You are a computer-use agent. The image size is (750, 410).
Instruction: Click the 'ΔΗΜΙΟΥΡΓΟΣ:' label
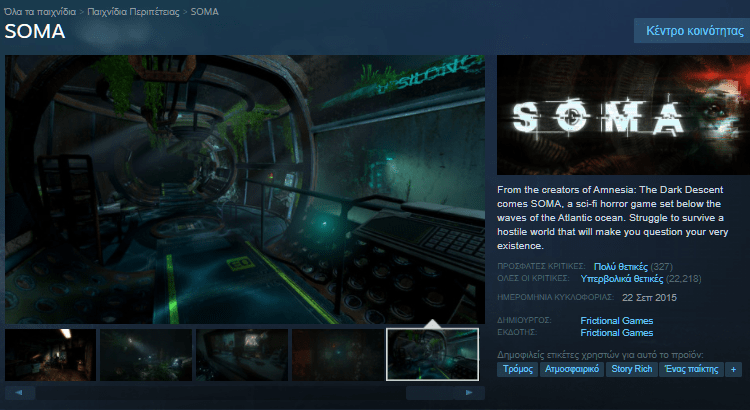point(524,320)
